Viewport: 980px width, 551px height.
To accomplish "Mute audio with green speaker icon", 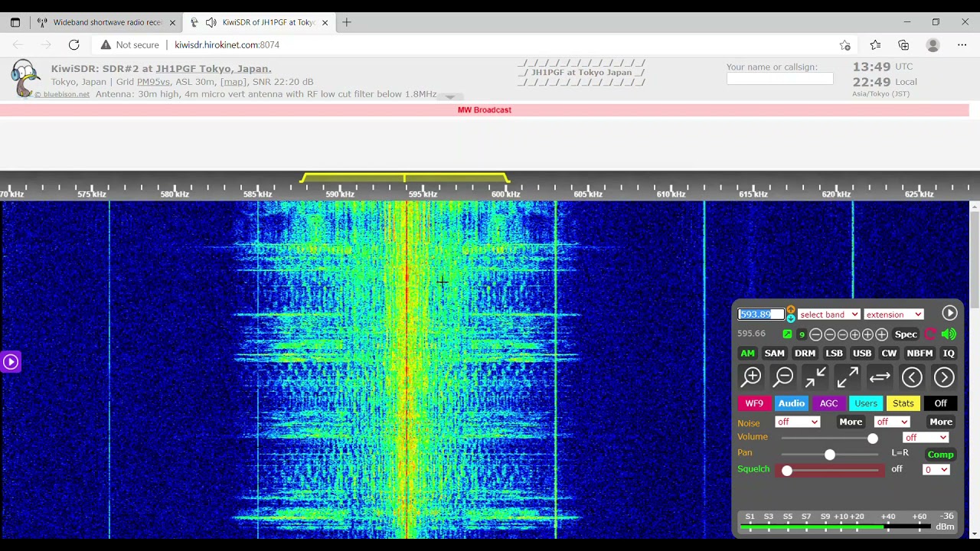I will coord(949,334).
